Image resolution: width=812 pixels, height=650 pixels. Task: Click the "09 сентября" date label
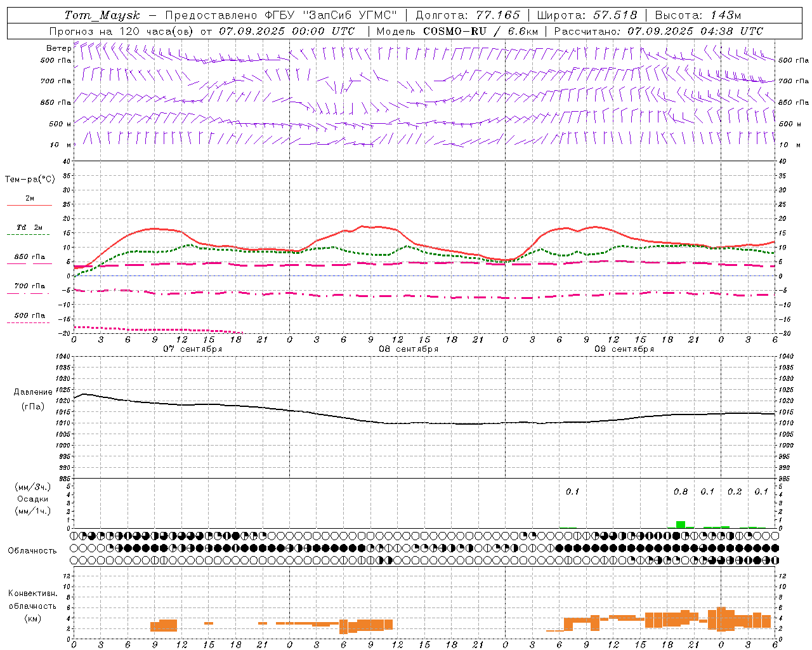click(624, 349)
